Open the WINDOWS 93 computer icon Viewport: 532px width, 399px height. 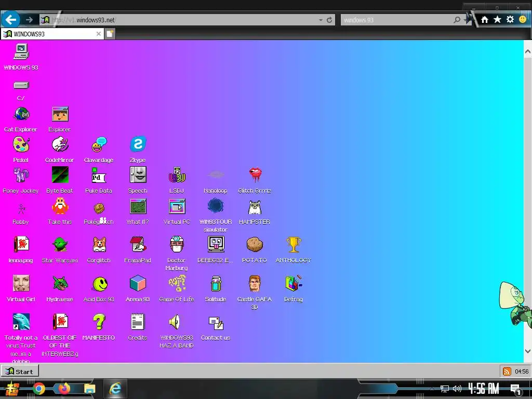point(21,51)
